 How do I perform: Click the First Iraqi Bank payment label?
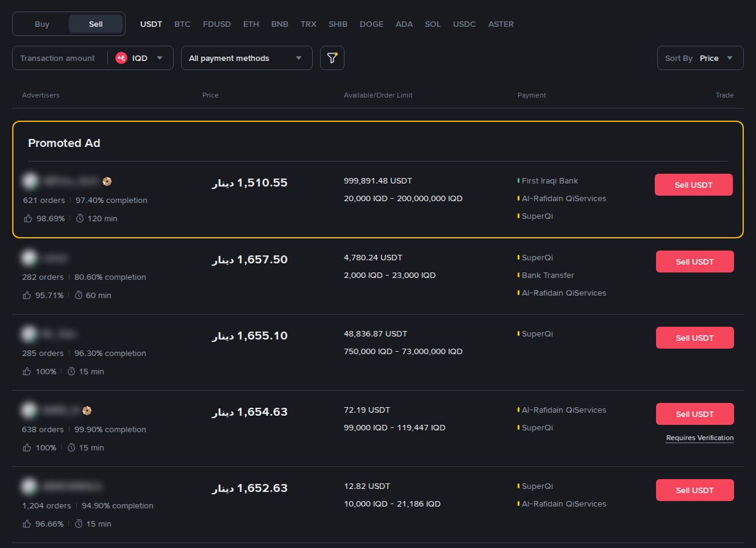pos(550,180)
